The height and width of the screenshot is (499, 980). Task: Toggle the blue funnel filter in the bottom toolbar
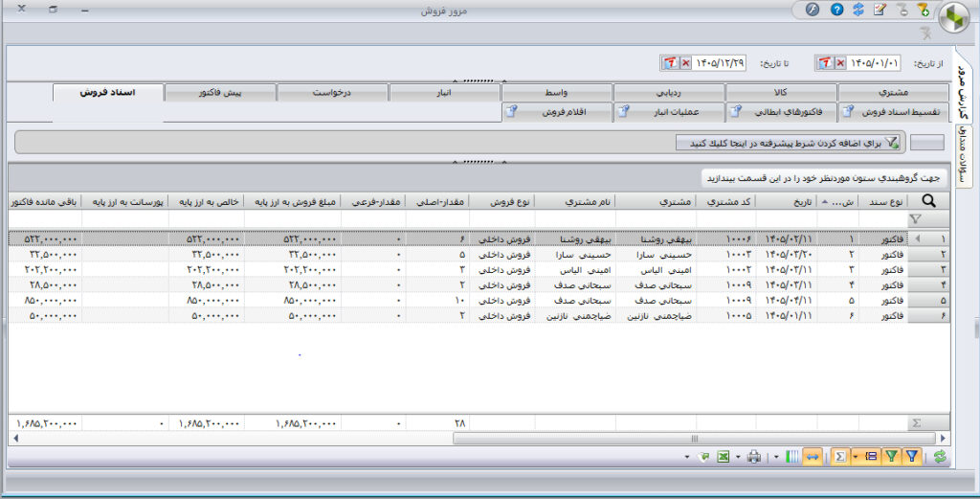click(x=912, y=457)
